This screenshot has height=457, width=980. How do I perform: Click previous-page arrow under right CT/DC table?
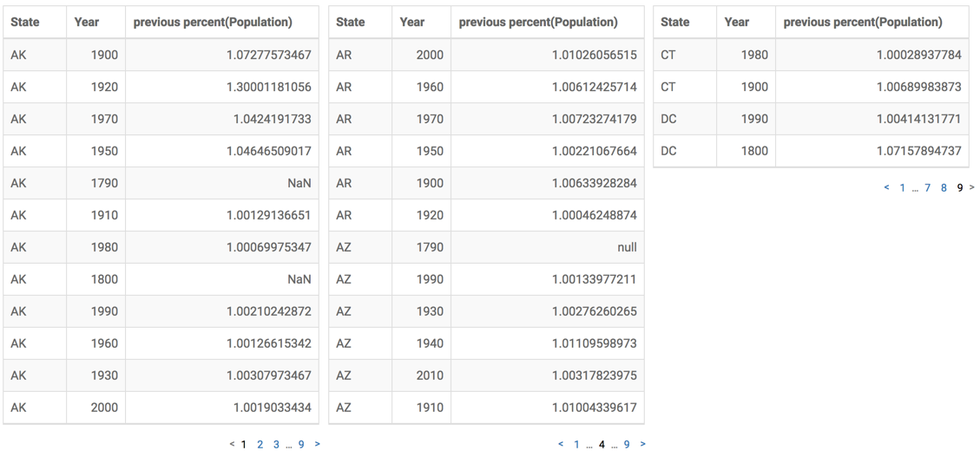(x=887, y=187)
